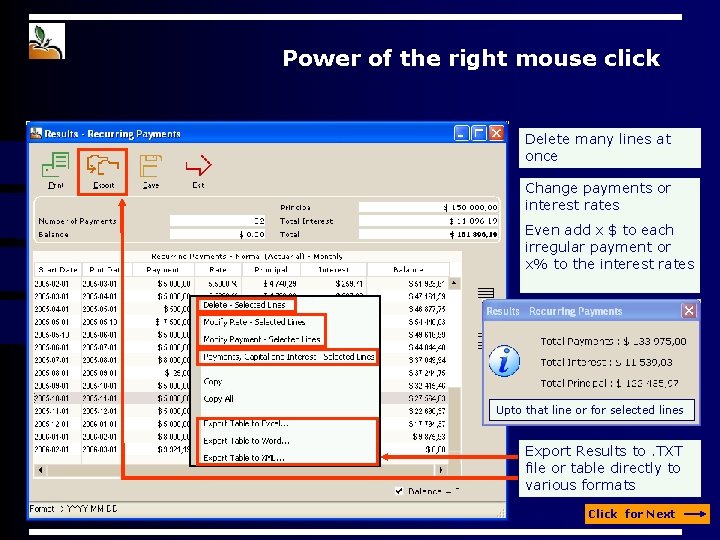Viewport: 720px width, 540px height.
Task: Choose Export Table to Word
Action: pyautogui.click(x=246, y=441)
